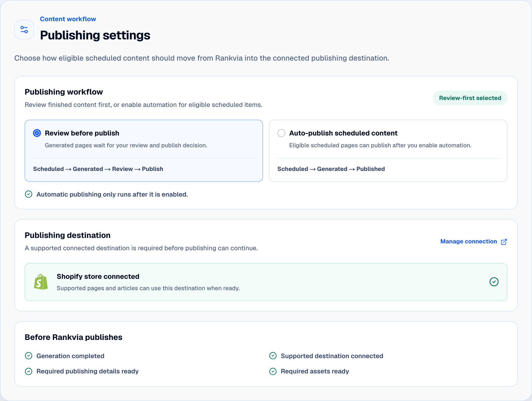Click 'A supported connected destination is required' text

click(x=141, y=248)
